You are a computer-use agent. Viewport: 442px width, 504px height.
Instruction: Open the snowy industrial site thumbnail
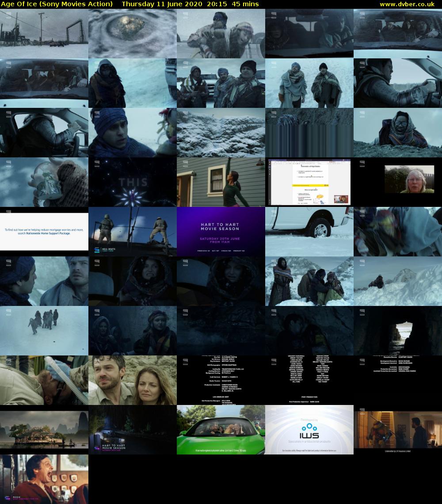pos(44,34)
